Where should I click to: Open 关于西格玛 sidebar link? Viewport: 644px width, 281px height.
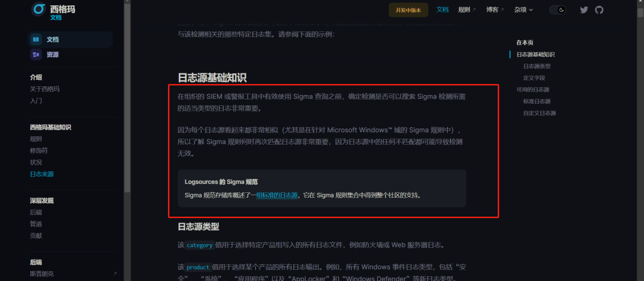click(x=45, y=89)
